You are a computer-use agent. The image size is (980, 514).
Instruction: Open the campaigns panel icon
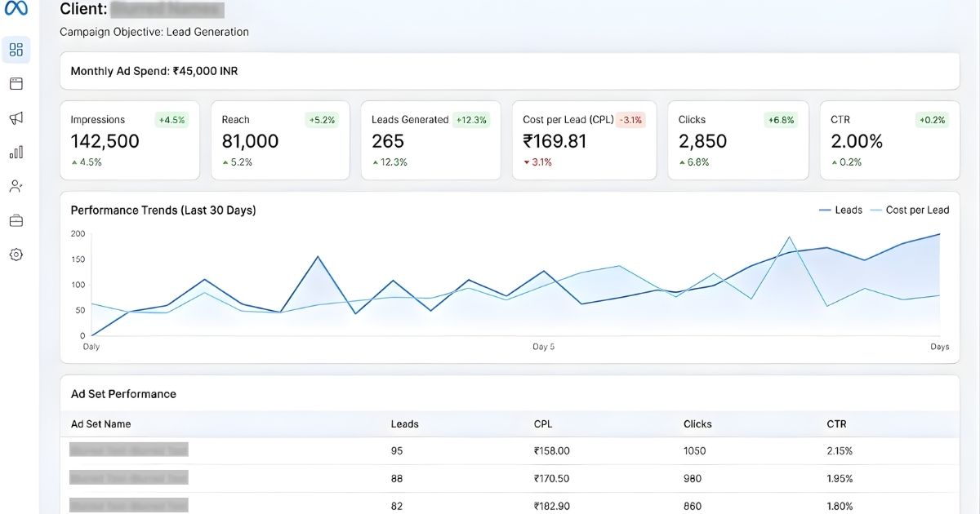16,83
